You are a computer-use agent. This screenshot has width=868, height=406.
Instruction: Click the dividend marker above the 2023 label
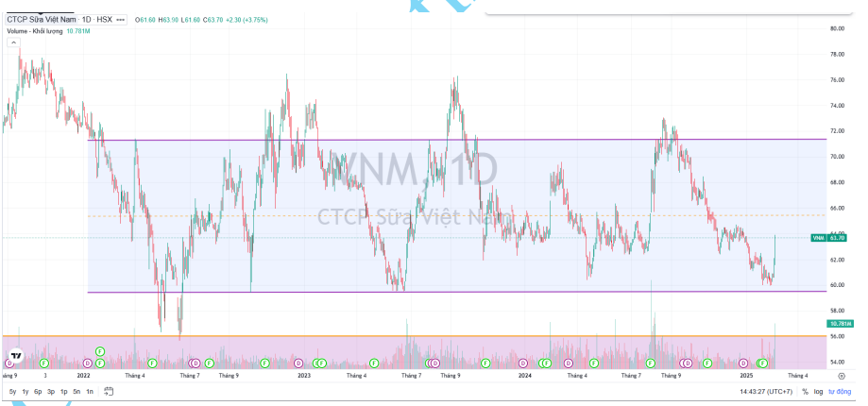coord(298,363)
